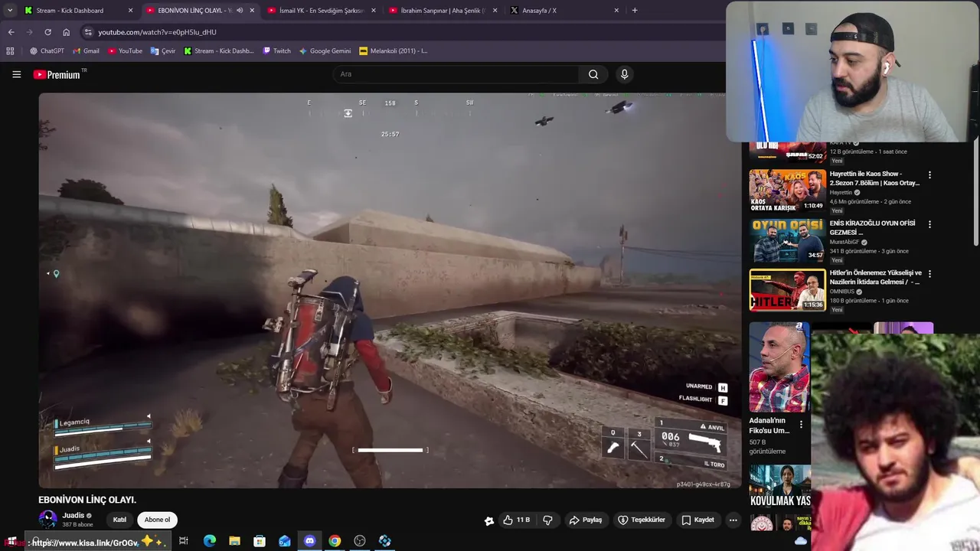This screenshot has height=551, width=980.
Task: Open OBS Studio from taskbar
Action: click(x=360, y=541)
